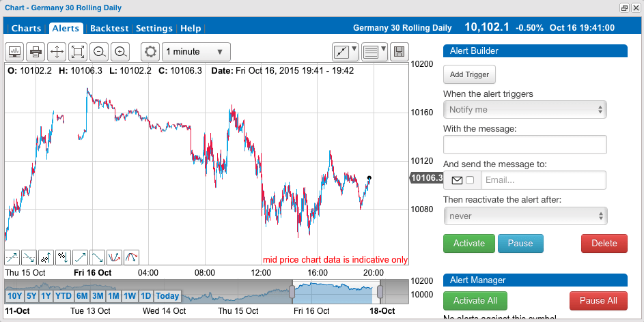Add falling trendline alert icon
644x322 pixels.
tap(98, 258)
